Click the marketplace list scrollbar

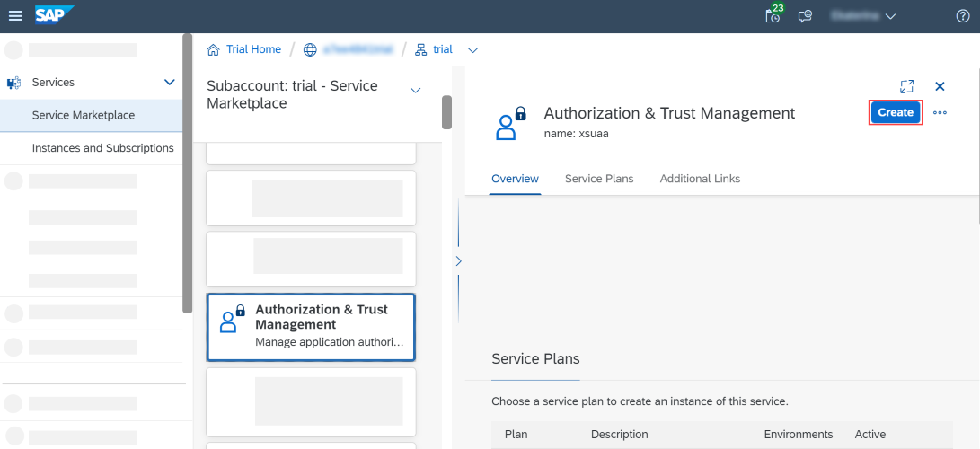(446, 112)
